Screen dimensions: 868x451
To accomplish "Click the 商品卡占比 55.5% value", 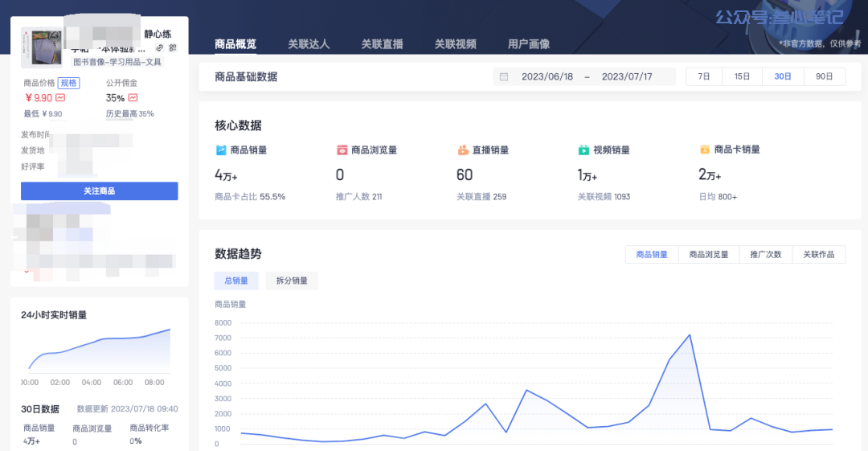I will 250,197.
